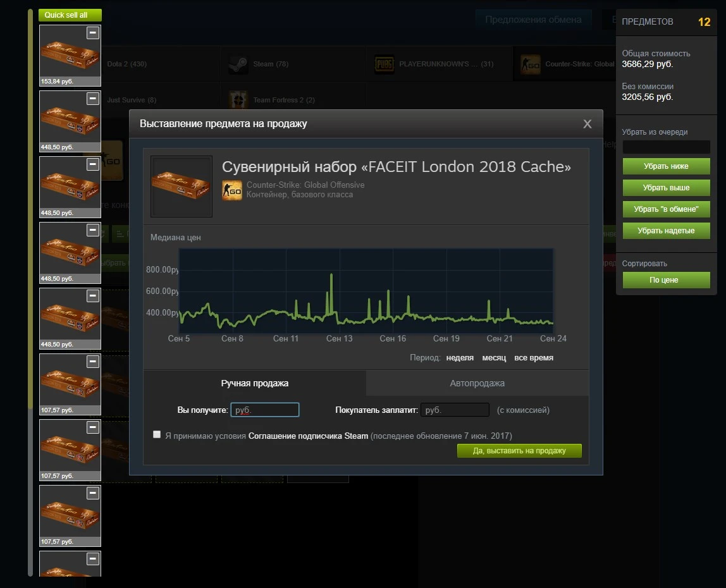Click the Quick sell all button

70,15
